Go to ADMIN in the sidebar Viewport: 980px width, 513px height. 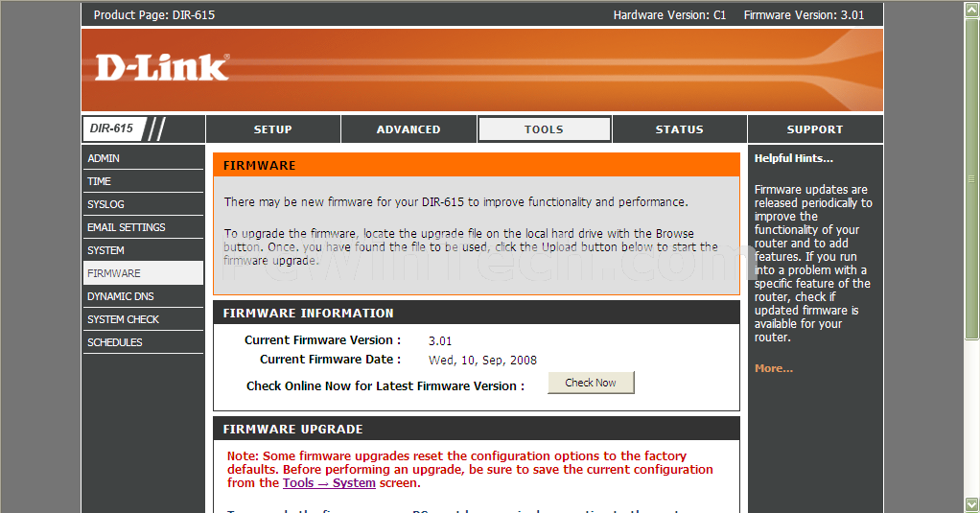(x=143, y=159)
